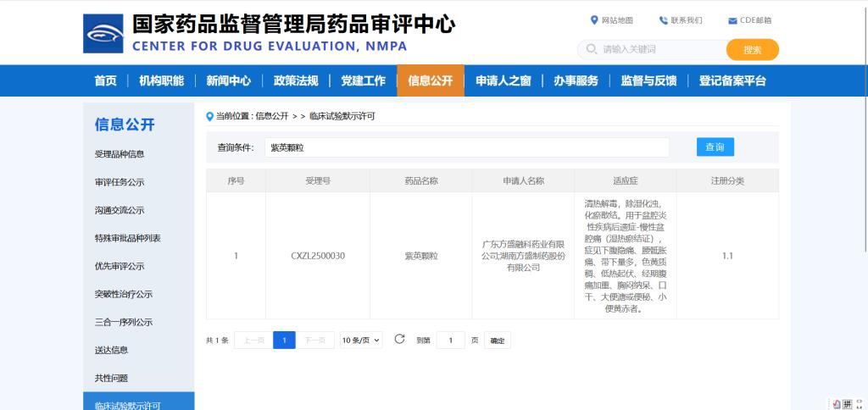Viewport: 868px width, 410px height.
Task: Select 受理品种信息 in the sidebar
Action: [x=120, y=154]
